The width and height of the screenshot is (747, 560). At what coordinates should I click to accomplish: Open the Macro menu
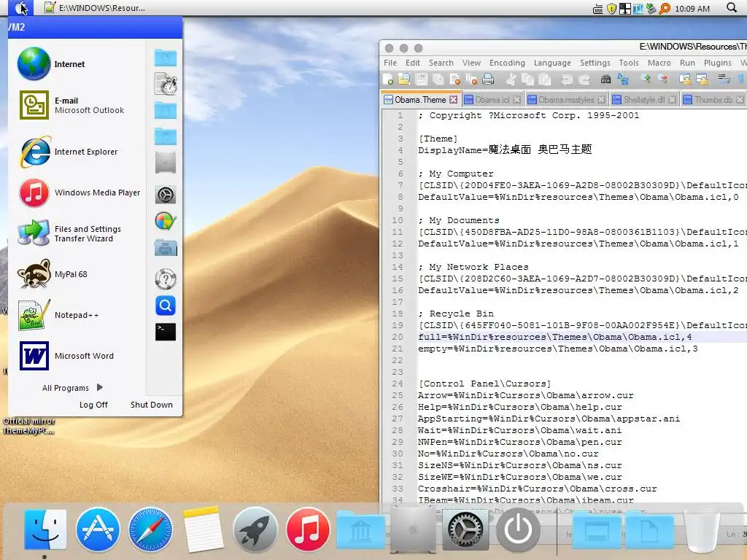pyautogui.click(x=659, y=63)
